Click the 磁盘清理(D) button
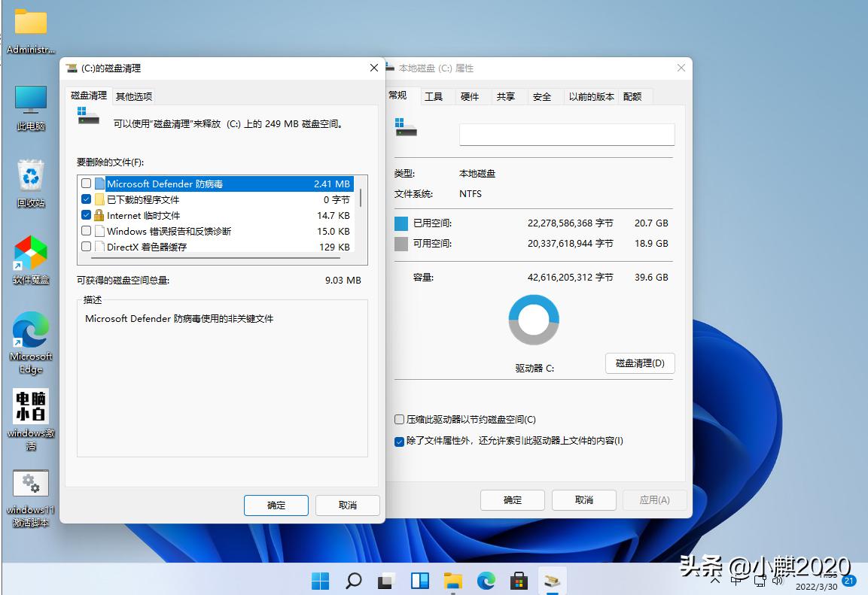The image size is (868, 595). tap(639, 363)
